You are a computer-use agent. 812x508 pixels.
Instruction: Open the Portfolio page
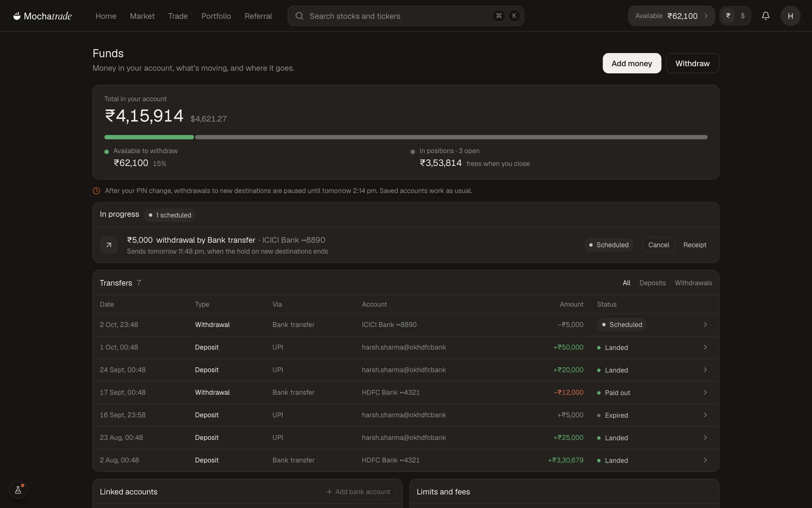click(x=216, y=16)
